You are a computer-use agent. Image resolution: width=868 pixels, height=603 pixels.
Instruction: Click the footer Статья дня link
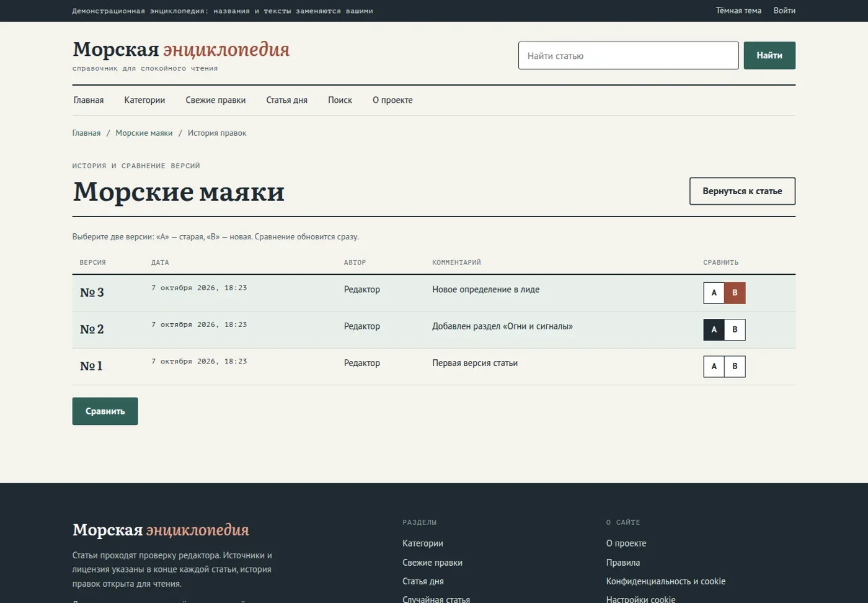[423, 581]
